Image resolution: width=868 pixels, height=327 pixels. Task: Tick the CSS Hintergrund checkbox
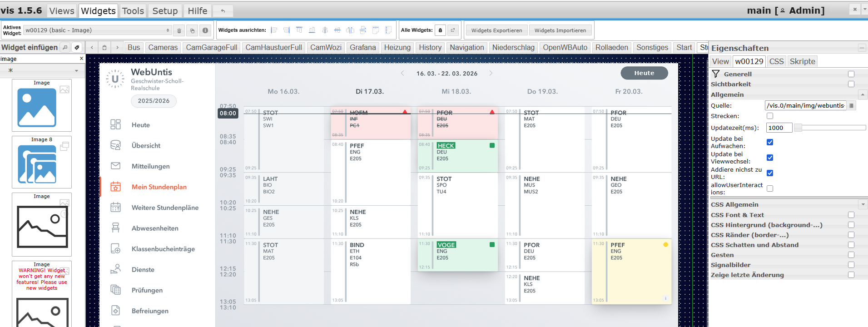click(851, 225)
